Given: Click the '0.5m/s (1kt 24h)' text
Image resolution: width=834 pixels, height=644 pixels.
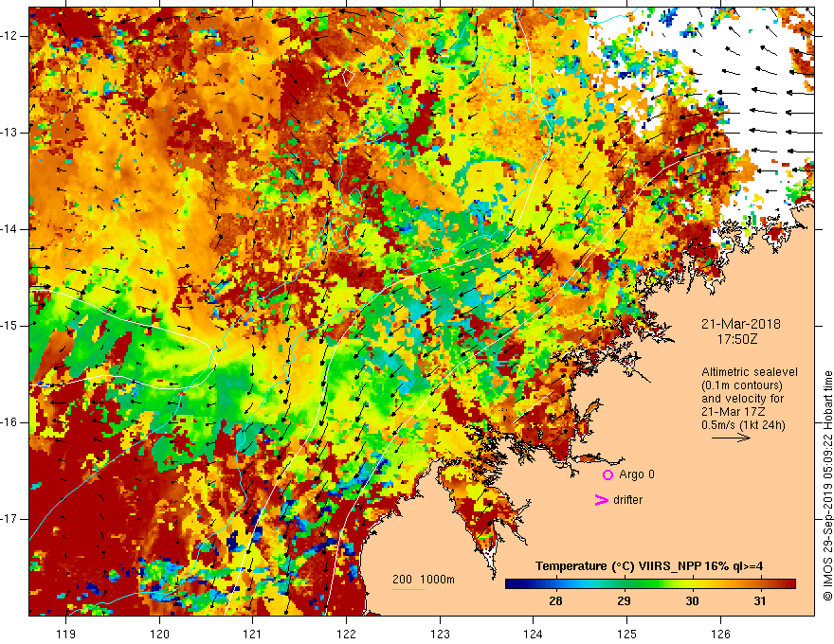Looking at the screenshot, I should pyautogui.click(x=743, y=425).
